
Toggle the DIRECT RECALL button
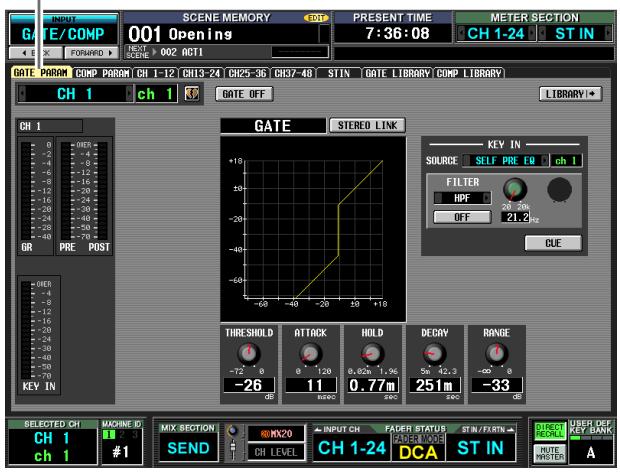pyautogui.click(x=549, y=431)
